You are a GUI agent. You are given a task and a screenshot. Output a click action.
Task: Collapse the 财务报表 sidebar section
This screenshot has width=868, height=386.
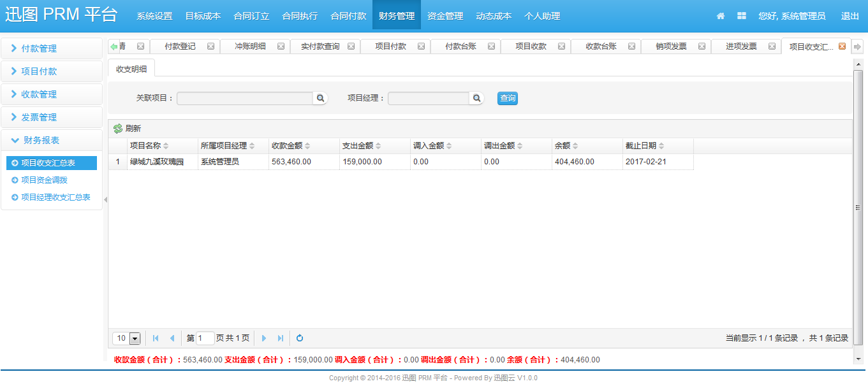[51, 140]
